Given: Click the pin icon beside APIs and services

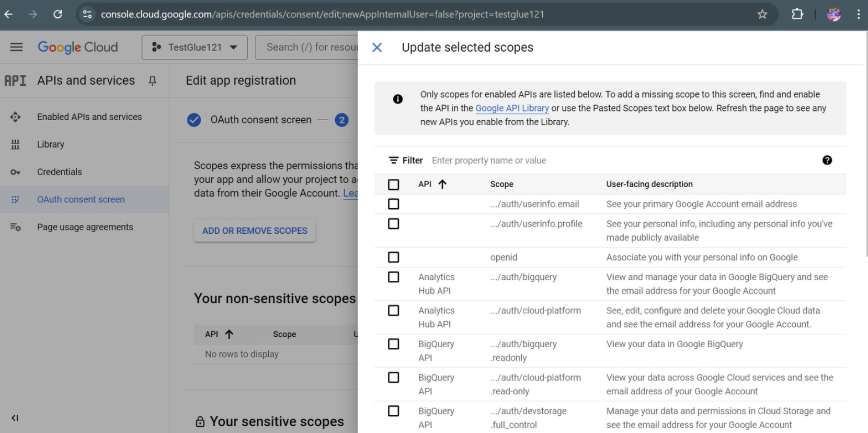Looking at the screenshot, I should 152,81.
